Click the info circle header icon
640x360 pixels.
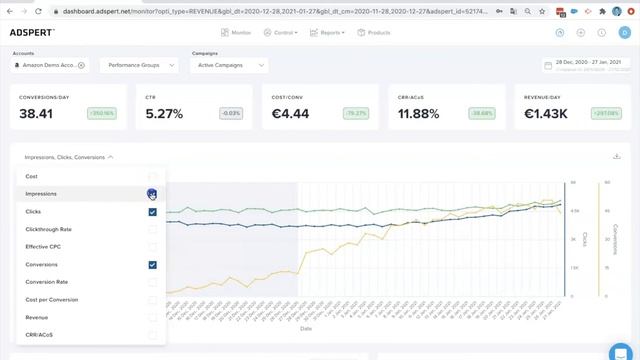602,33
